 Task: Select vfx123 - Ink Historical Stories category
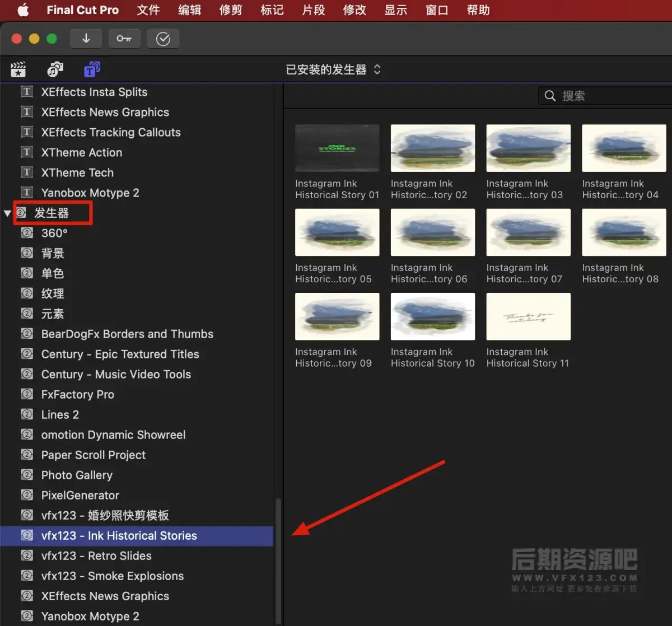coord(137,535)
